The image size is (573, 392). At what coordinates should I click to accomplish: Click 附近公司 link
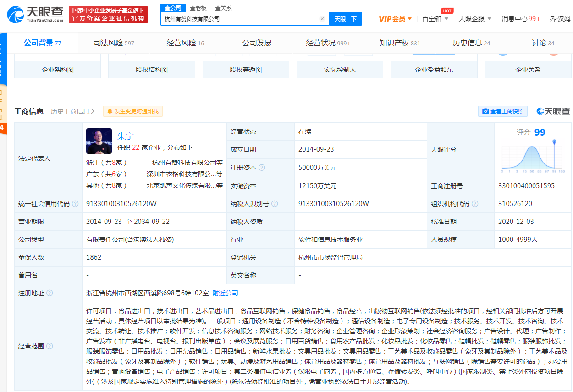pyautogui.click(x=226, y=293)
